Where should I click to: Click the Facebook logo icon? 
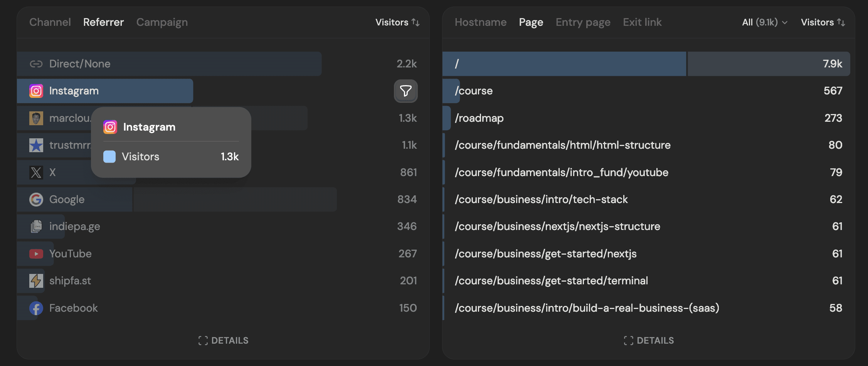[x=36, y=308]
